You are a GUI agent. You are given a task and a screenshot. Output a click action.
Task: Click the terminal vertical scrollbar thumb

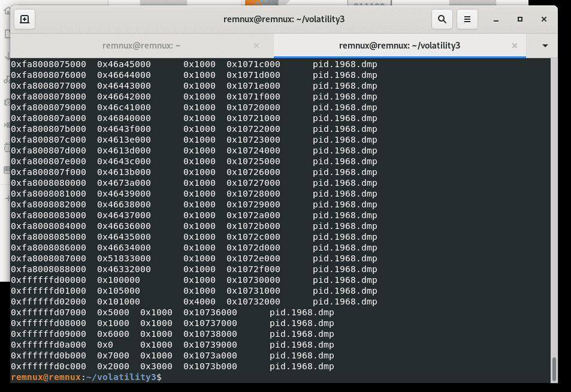[x=554, y=369]
